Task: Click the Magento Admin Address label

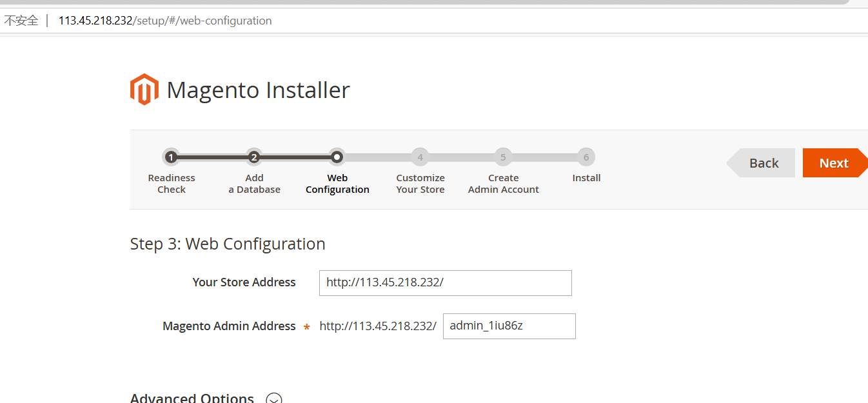Action: [x=229, y=326]
